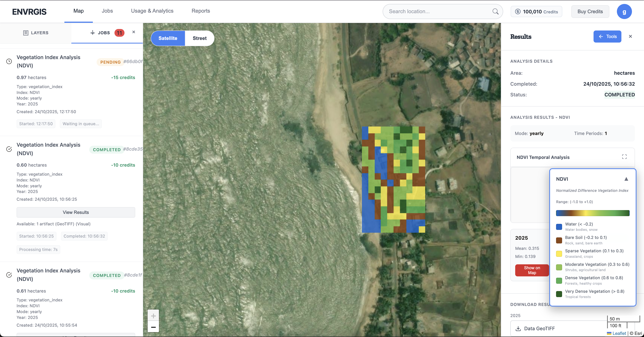Switch map view to Street
Viewport: 644px width, 337px height.
(199, 38)
